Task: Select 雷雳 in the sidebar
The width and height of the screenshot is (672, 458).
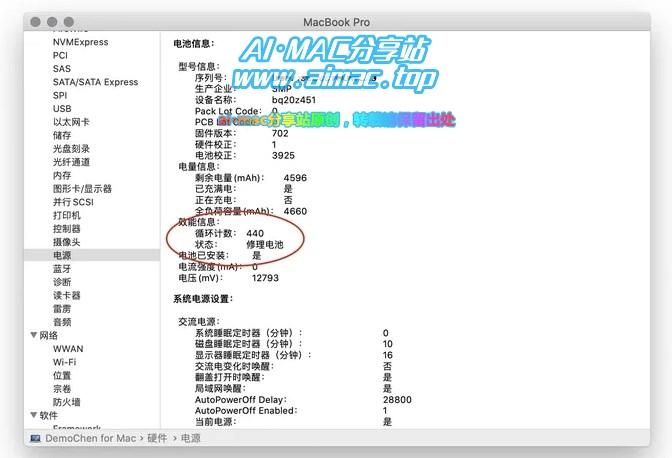Action: (x=62, y=308)
